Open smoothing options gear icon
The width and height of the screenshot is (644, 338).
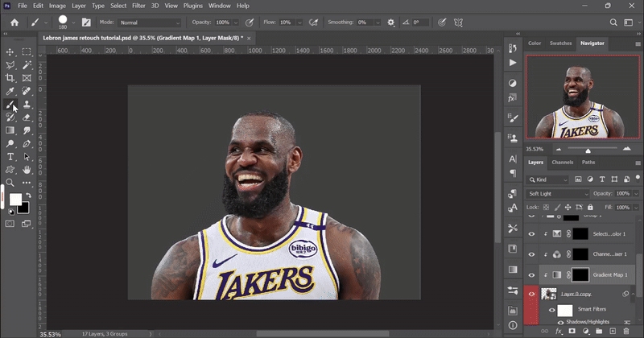pyautogui.click(x=391, y=23)
